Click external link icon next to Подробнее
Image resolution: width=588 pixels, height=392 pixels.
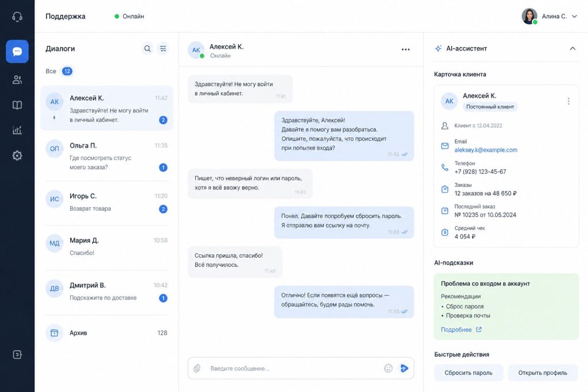pos(479,329)
